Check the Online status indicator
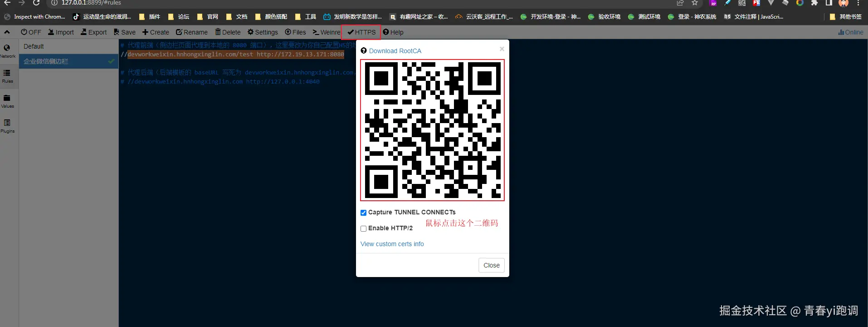The width and height of the screenshot is (868, 327). tap(851, 32)
